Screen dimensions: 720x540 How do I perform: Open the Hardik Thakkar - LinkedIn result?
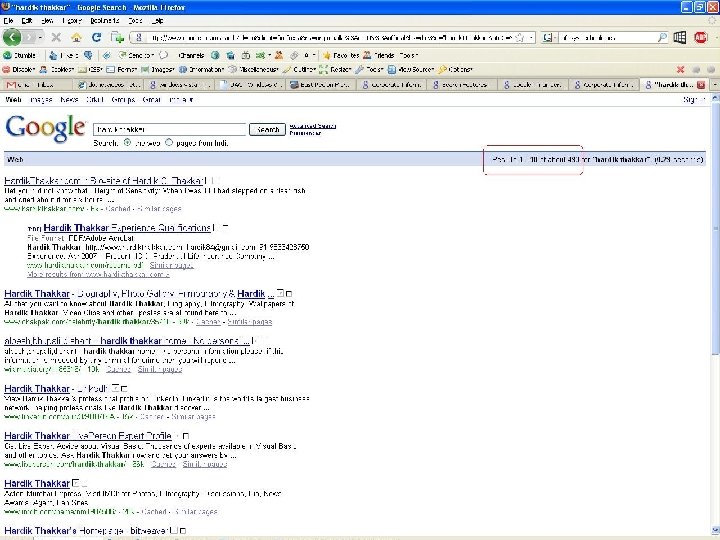coord(56,388)
